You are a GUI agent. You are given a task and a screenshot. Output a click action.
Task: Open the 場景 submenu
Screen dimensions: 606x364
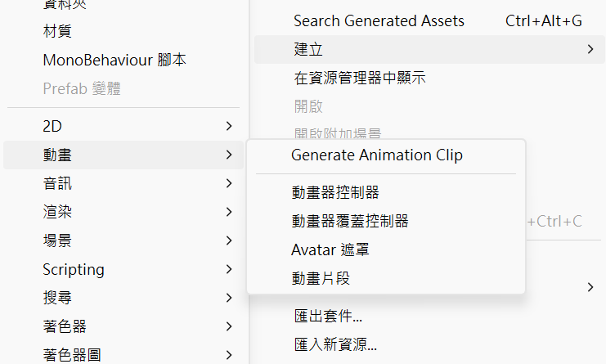[123, 240]
